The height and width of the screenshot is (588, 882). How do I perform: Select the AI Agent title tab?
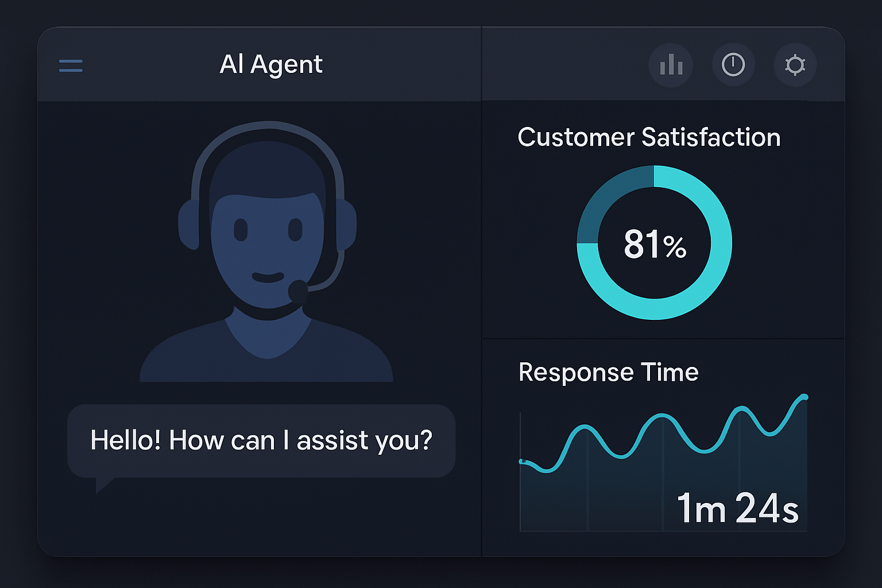271,64
